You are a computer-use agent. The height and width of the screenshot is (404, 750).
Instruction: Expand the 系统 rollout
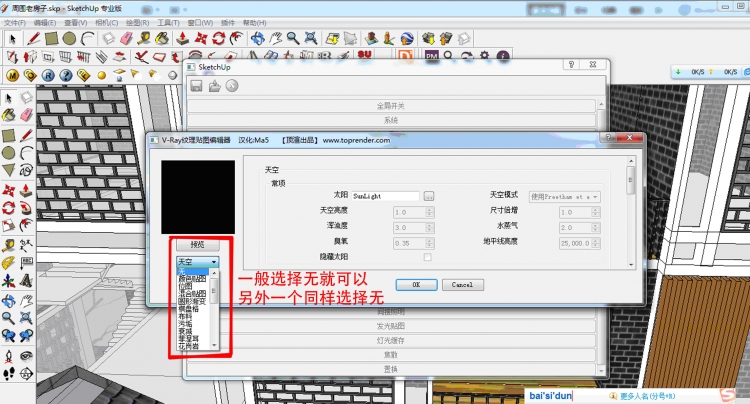[391, 120]
